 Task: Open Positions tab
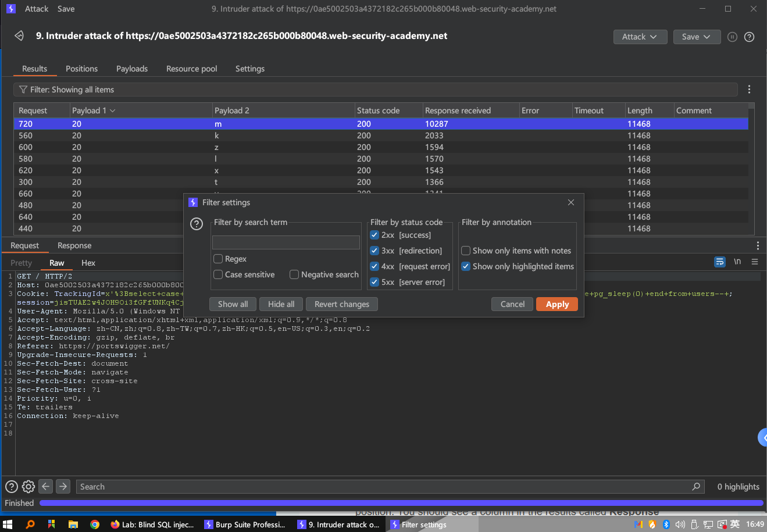(x=81, y=69)
